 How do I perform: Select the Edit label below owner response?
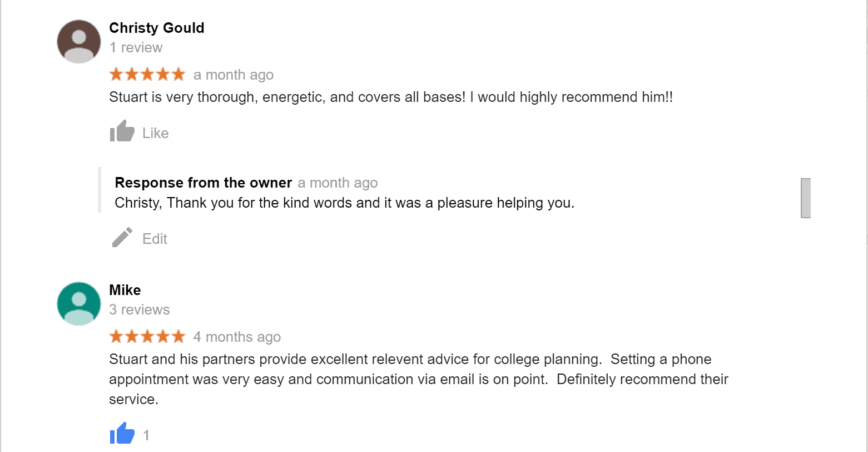tap(155, 239)
